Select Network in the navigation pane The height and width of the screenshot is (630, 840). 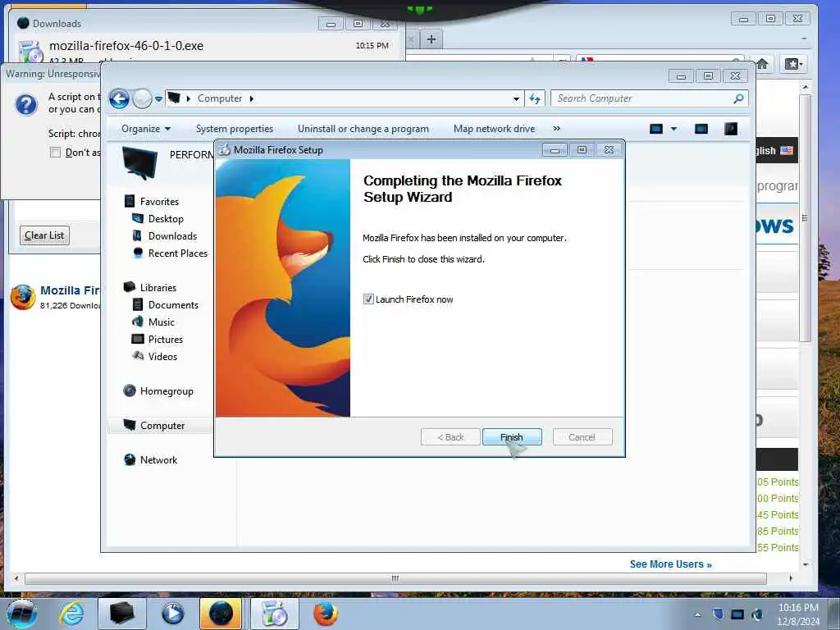pyautogui.click(x=158, y=459)
